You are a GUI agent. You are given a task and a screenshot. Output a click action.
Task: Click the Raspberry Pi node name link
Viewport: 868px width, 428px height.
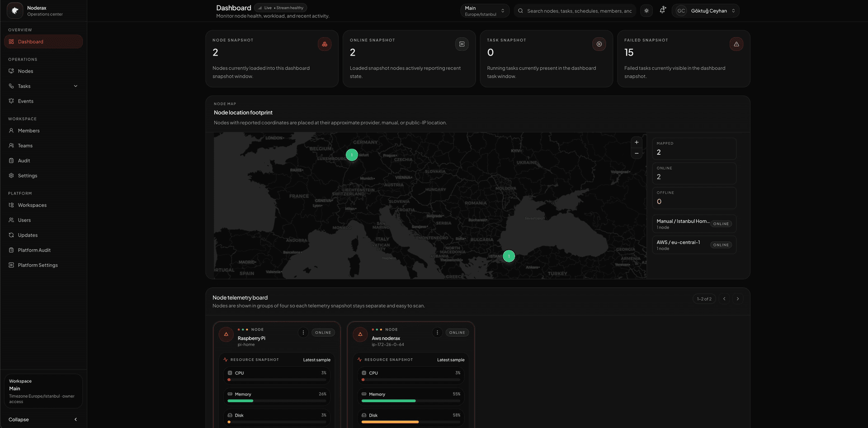(x=251, y=338)
